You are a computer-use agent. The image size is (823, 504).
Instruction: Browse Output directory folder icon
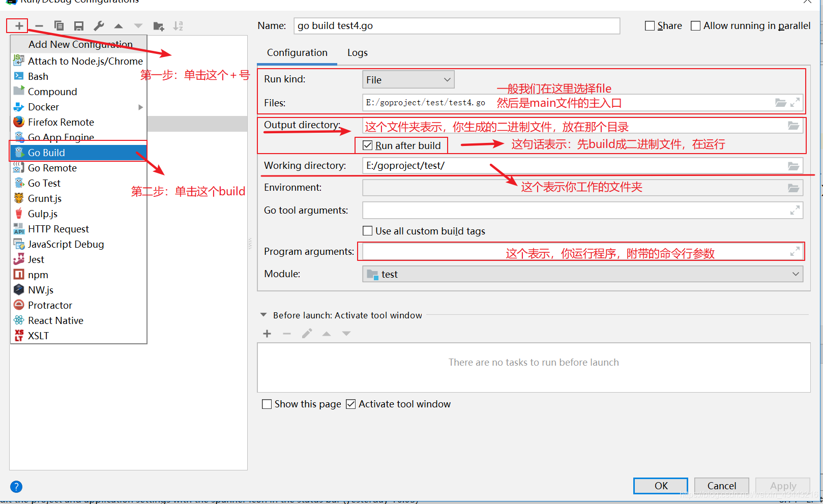click(793, 126)
